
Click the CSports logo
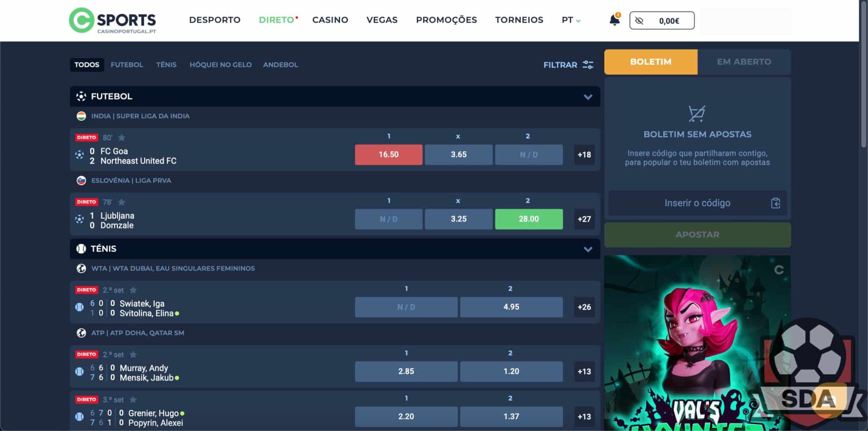click(113, 20)
